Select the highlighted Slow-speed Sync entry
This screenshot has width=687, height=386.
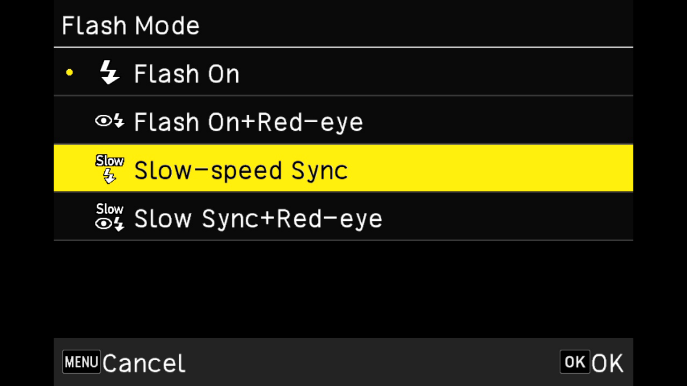[x=344, y=169]
